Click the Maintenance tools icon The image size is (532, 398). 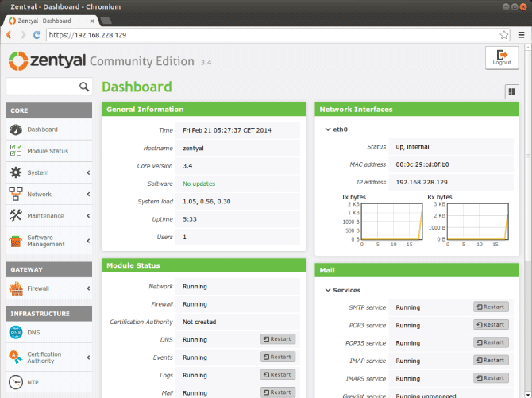tap(16, 215)
